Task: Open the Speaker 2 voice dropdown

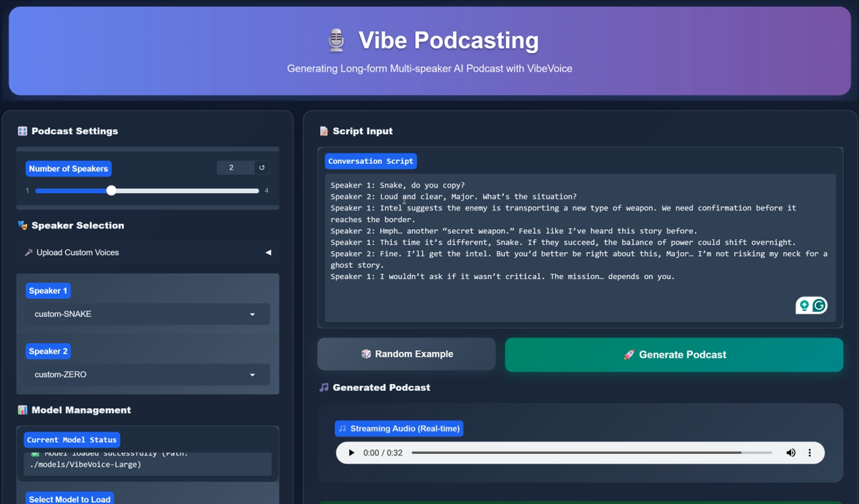Action: pos(147,374)
